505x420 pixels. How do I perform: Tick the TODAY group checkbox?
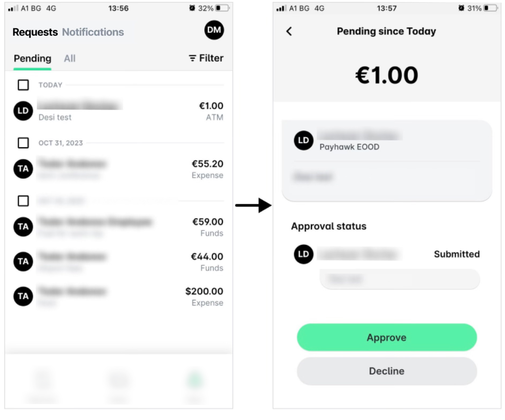(23, 85)
